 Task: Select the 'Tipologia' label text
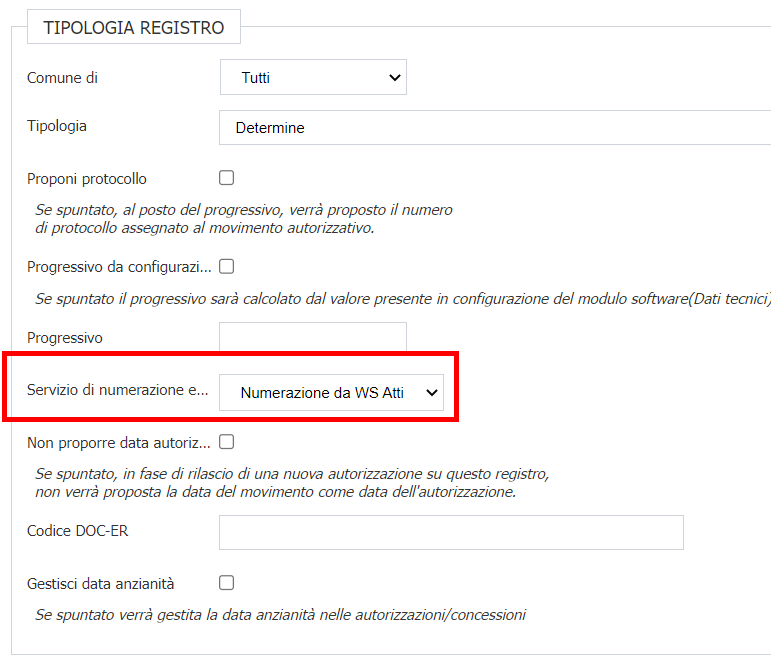tap(57, 126)
